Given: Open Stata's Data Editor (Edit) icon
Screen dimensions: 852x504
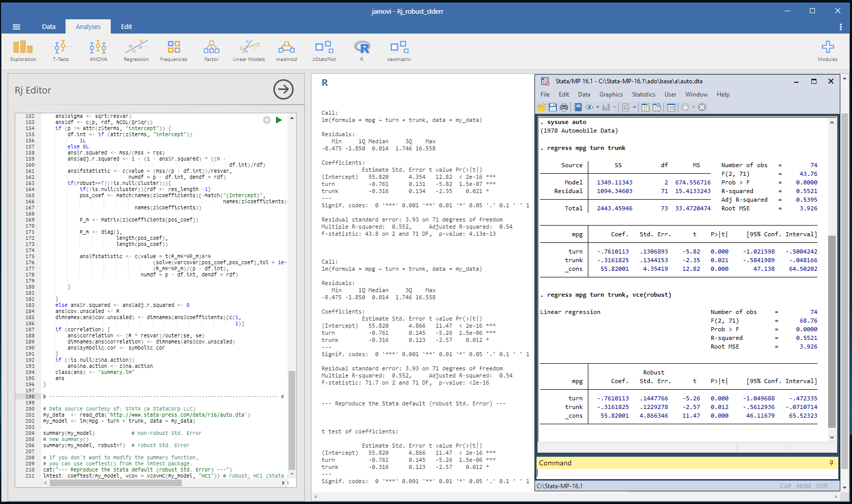Looking at the screenshot, I should tap(645, 107).
